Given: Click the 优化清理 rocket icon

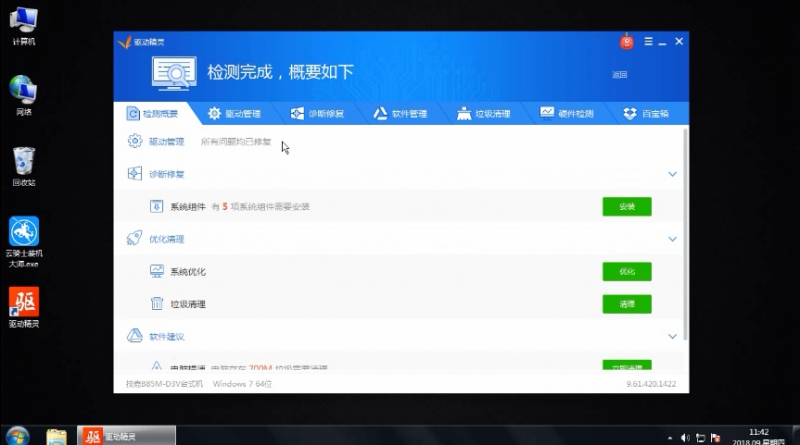Looking at the screenshot, I should (135, 238).
